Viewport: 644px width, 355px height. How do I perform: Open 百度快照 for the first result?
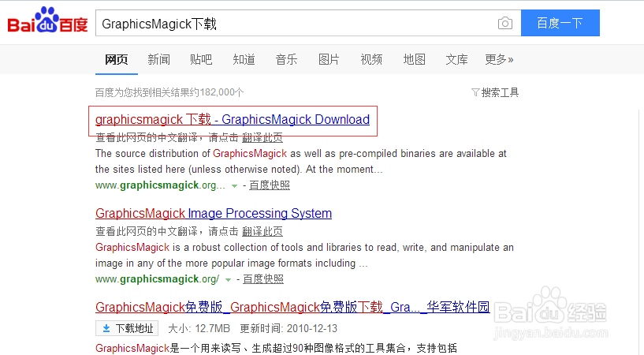point(270,185)
